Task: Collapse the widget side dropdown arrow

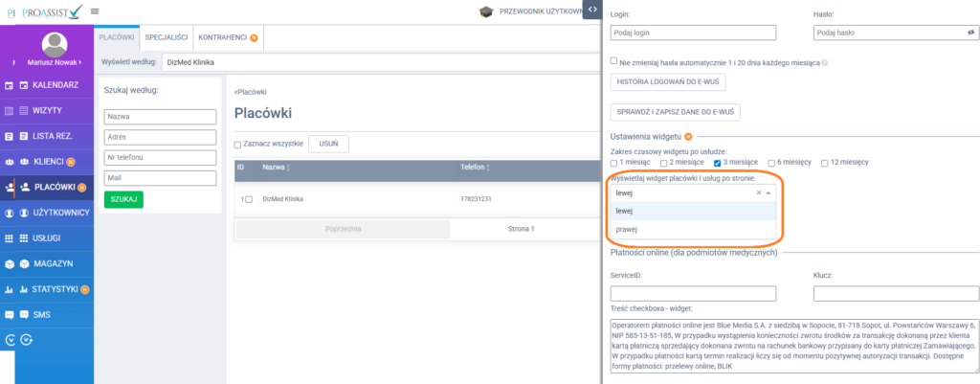Action: click(x=768, y=192)
